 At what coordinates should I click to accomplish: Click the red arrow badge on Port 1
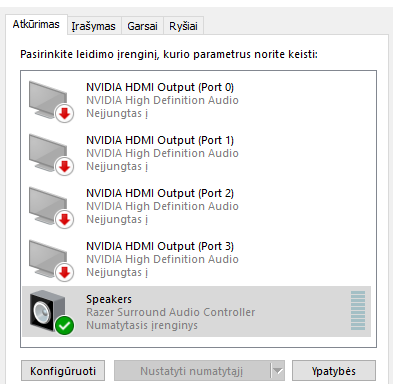tap(64, 167)
